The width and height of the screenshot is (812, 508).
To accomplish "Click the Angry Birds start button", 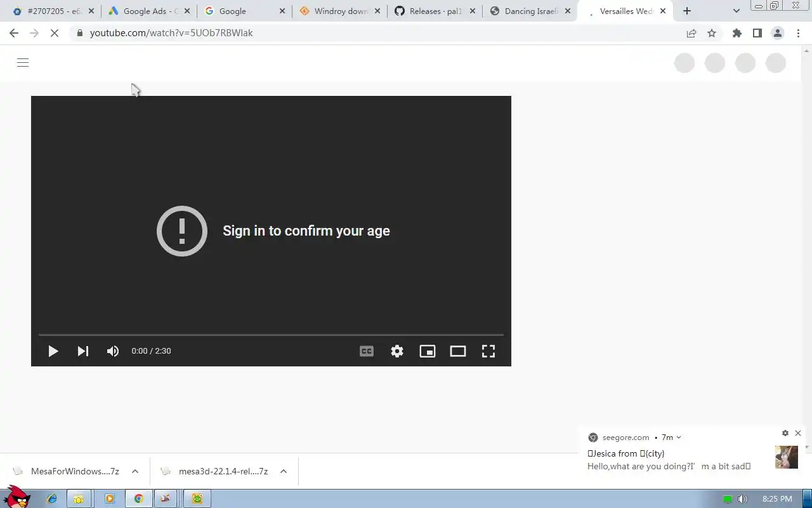I will point(16,497).
